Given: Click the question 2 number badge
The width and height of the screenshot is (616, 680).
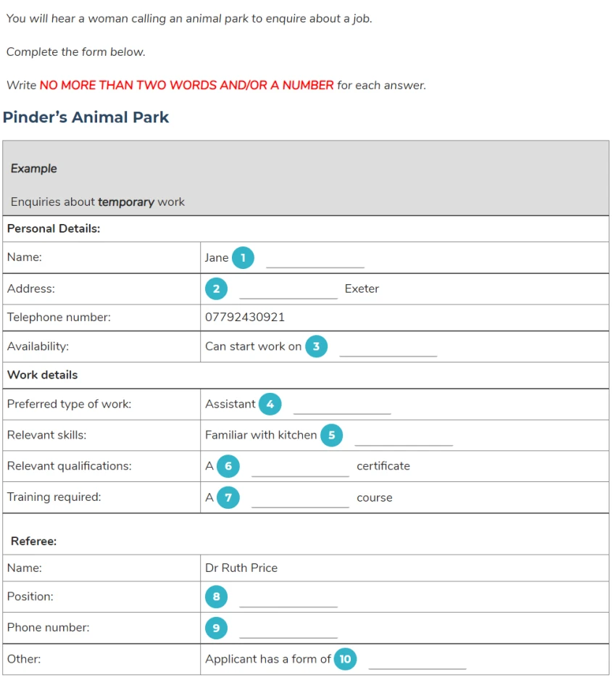Looking at the screenshot, I should click(216, 289).
